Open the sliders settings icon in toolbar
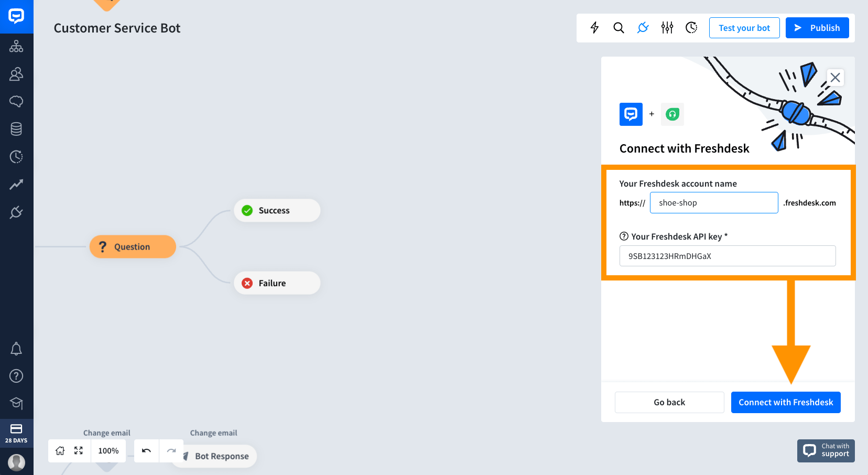The image size is (868, 475). [667, 28]
